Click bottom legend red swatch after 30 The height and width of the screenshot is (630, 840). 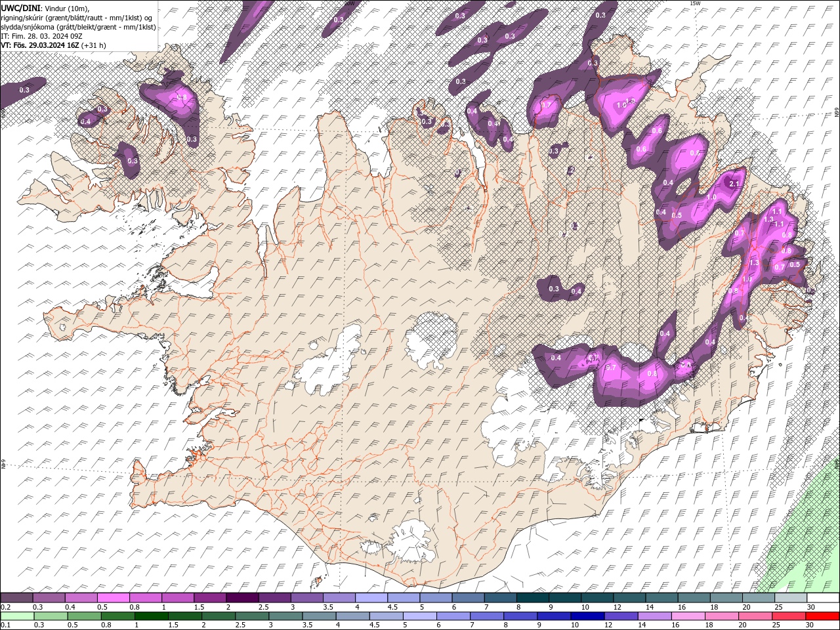point(822,616)
